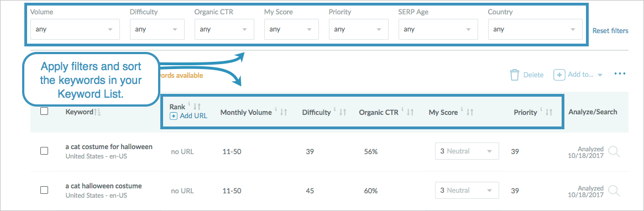Select the a cat halloween costume checkbox
Viewport: 644px width, 211px height.
pos(44,190)
